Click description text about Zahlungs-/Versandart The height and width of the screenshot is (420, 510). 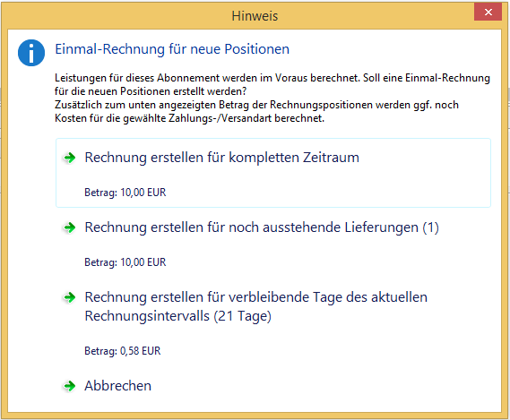(256, 112)
